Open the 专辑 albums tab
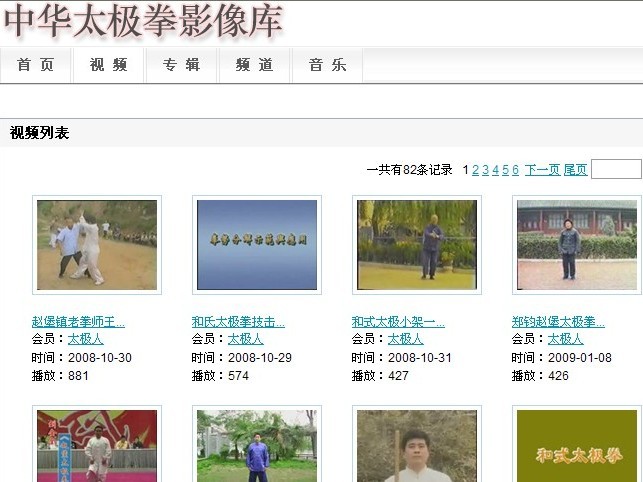This screenshot has width=643, height=482. click(x=182, y=65)
